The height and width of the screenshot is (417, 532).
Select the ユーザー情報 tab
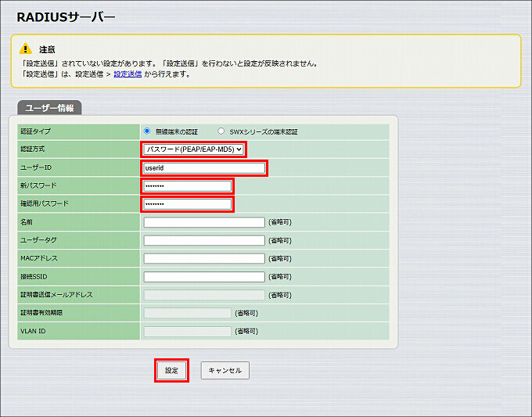pyautogui.click(x=49, y=108)
